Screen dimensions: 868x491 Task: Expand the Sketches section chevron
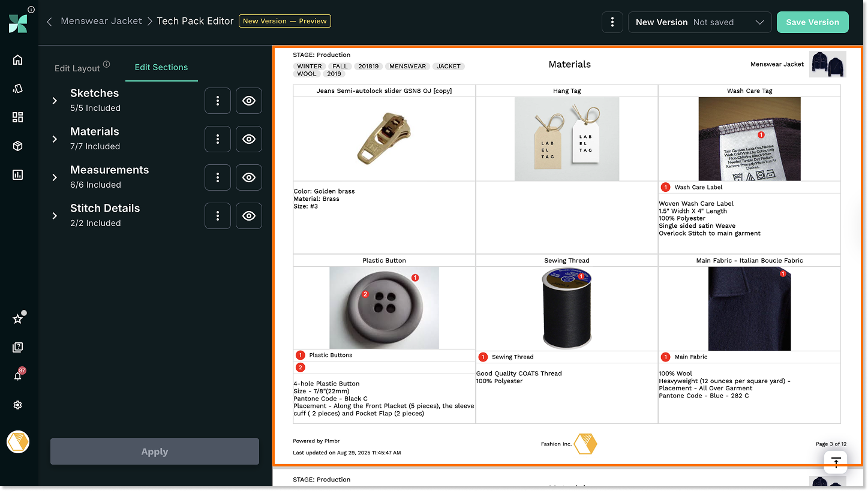click(55, 101)
